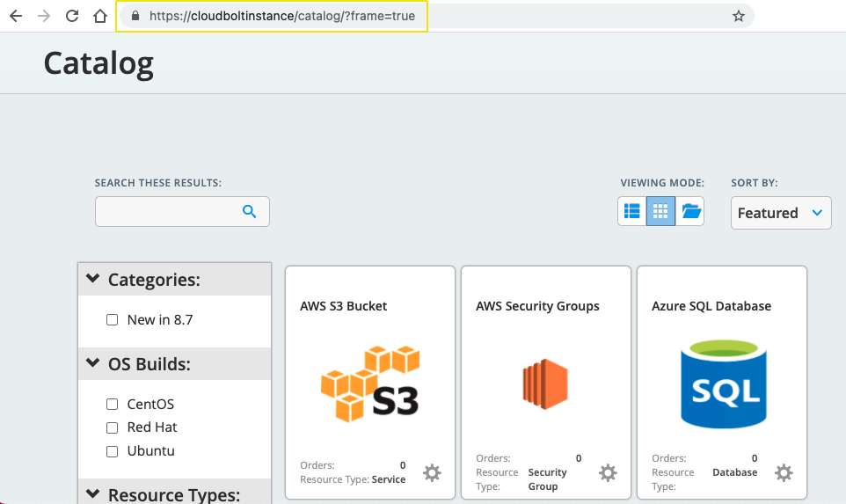Tick the Red Hat checkbox

[112, 427]
